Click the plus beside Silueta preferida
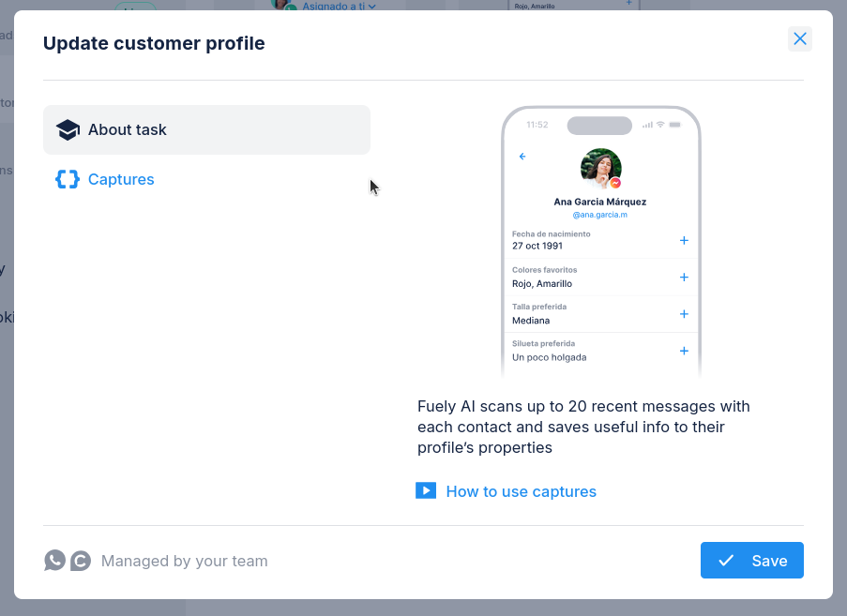Viewport: 847px width, 616px height. pyautogui.click(x=684, y=351)
